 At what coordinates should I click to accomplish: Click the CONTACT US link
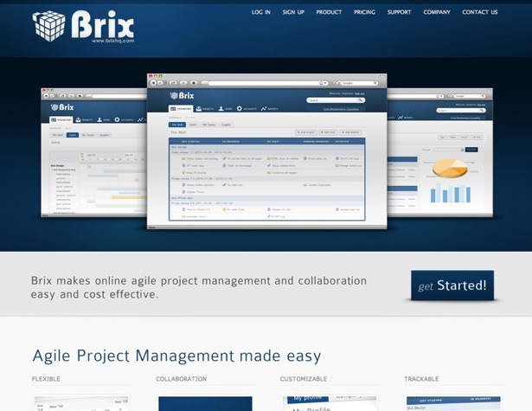[480, 12]
